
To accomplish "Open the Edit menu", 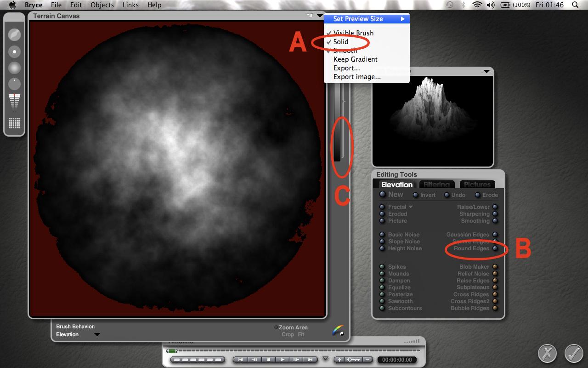I will tap(76, 5).
